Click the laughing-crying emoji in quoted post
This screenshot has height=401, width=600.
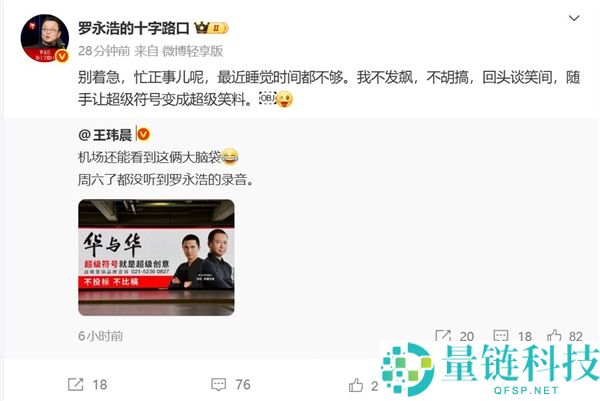pyautogui.click(x=230, y=156)
